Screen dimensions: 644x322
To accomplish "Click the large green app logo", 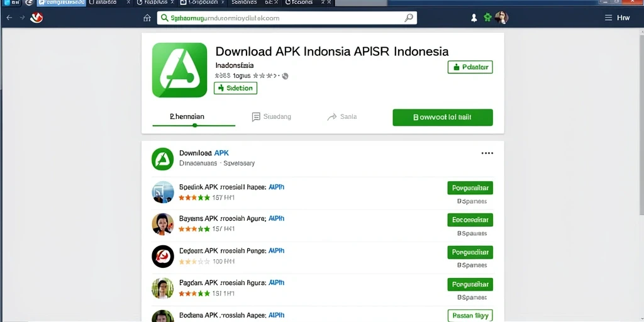I will click(179, 70).
